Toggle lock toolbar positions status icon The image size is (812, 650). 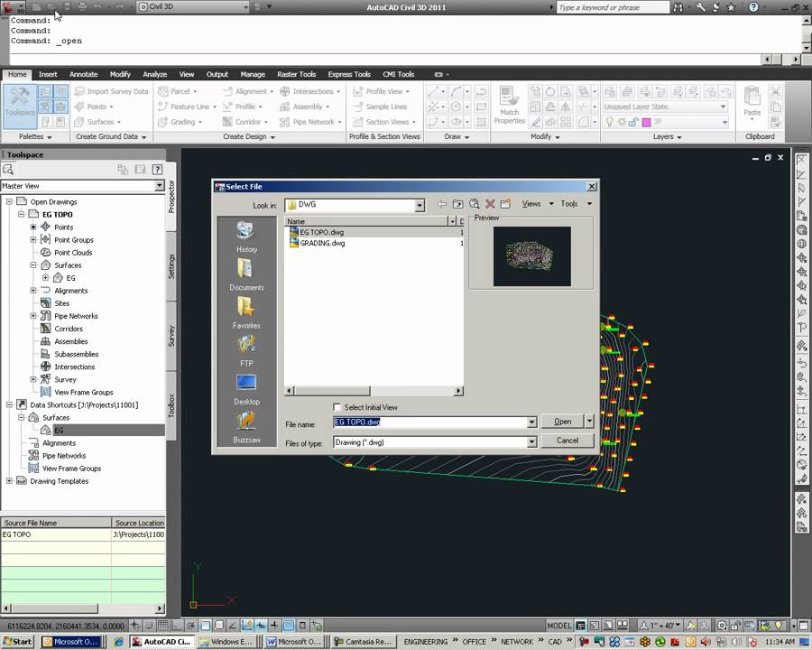click(x=735, y=626)
